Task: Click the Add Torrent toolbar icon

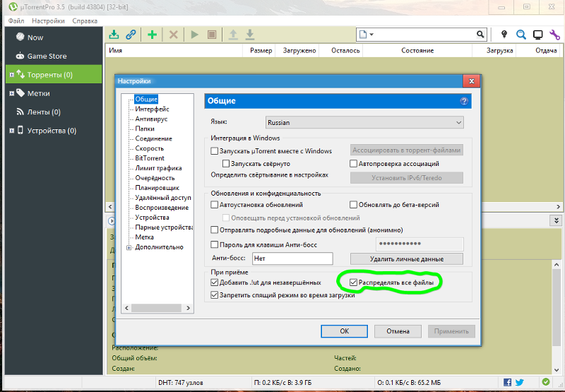Action: tap(114, 35)
